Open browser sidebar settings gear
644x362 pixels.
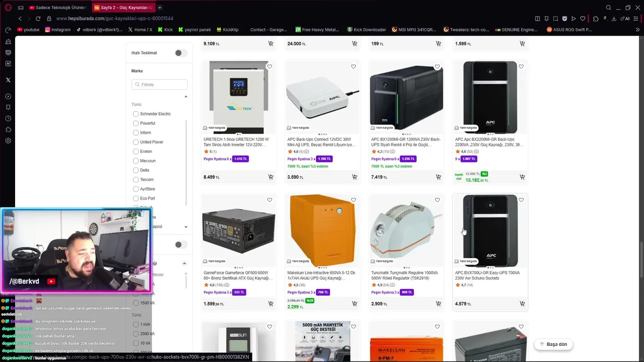click(8, 141)
